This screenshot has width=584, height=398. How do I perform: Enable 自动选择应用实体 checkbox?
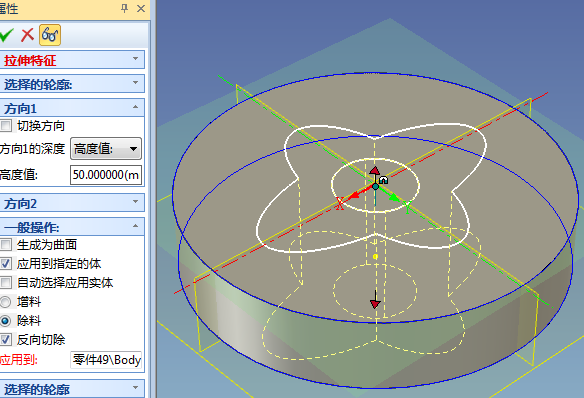[x=6, y=283]
